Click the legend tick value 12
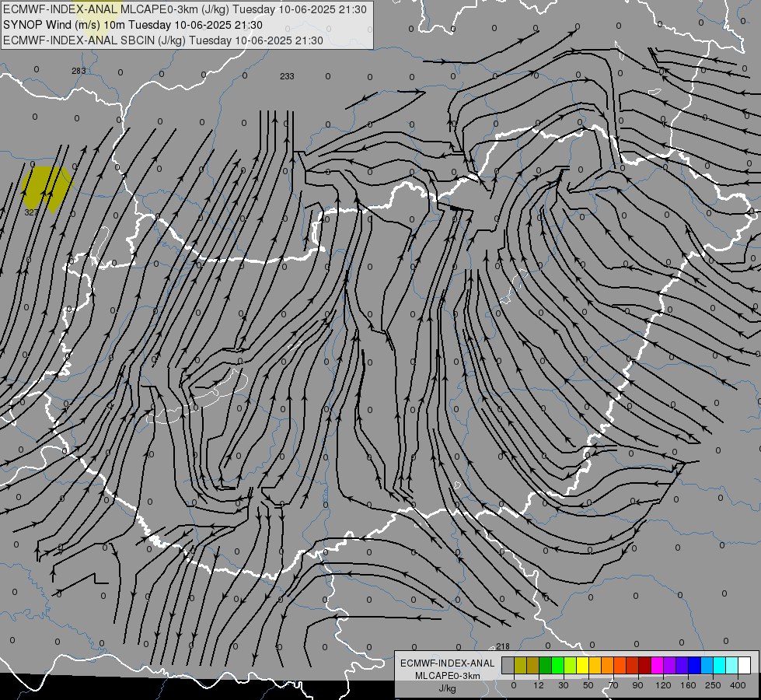Screen dimensions: 761x700 tap(539, 685)
